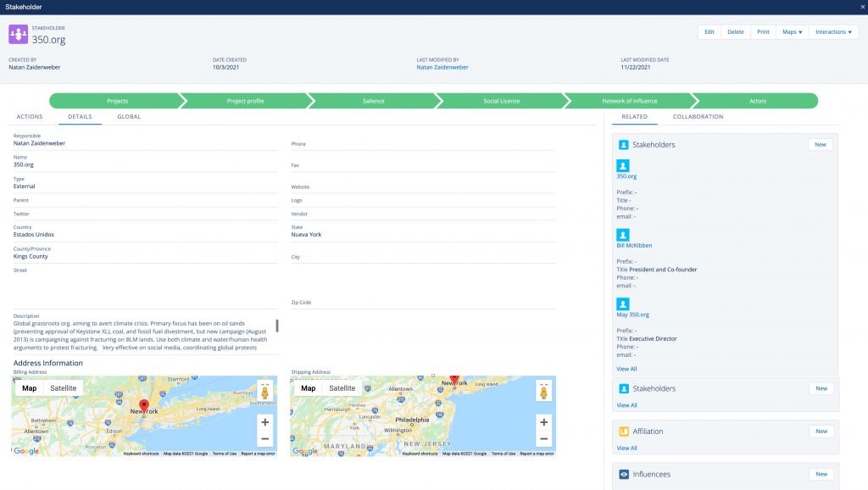Click the Influencees eye icon
The height and width of the screenshot is (490, 868).
624,475
